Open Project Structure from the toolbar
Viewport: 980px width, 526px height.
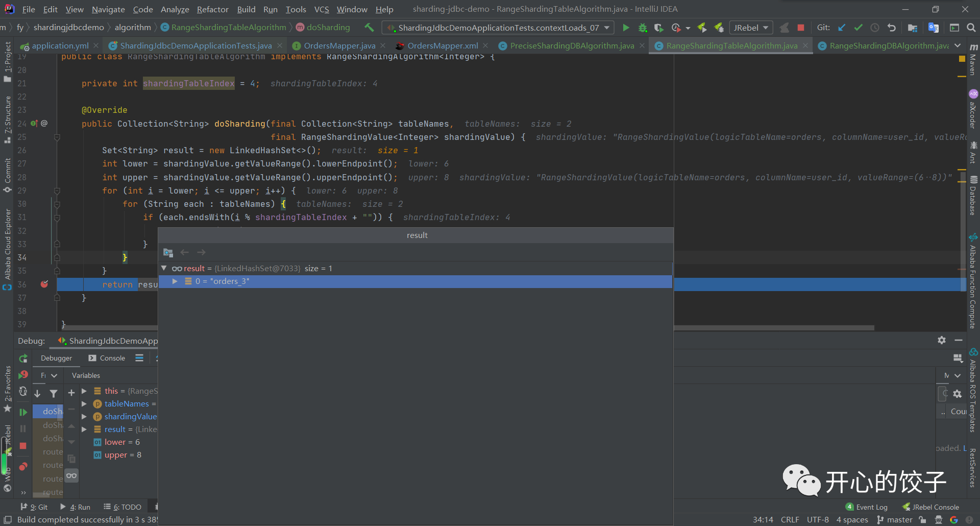coord(913,28)
